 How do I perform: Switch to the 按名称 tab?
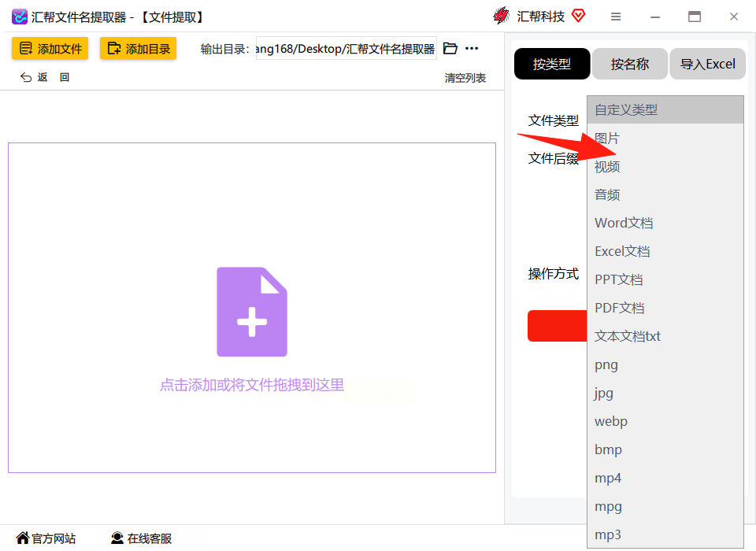click(630, 64)
